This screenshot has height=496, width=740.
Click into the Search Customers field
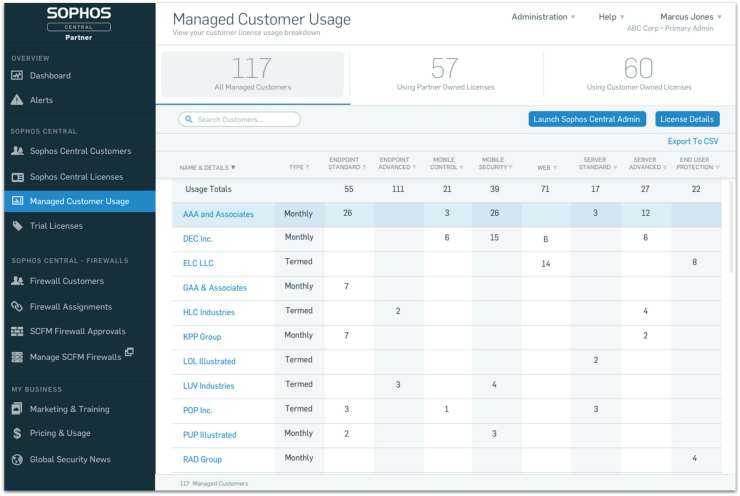239,119
